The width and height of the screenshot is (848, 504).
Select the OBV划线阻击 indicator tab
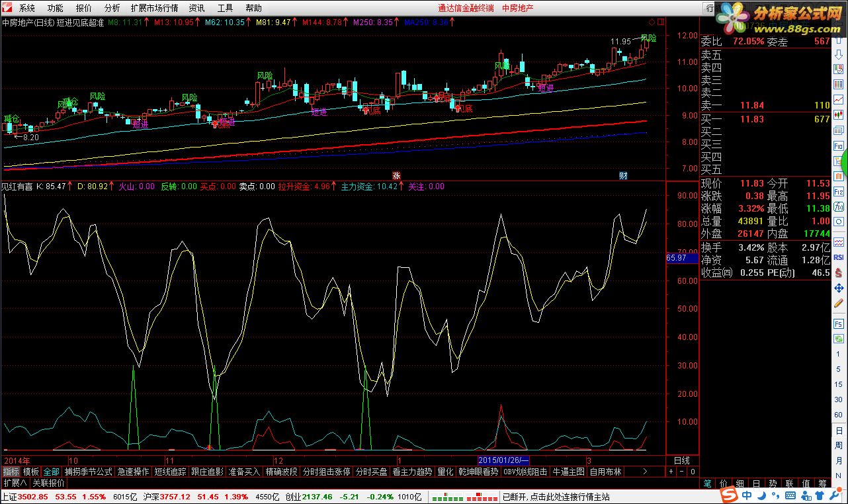pos(525,472)
